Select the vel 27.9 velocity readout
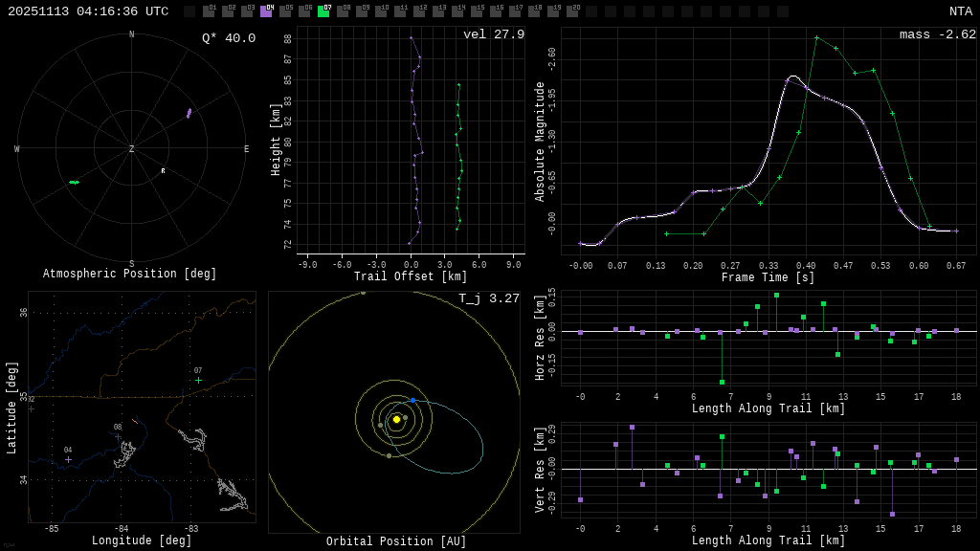Viewport: 980px width, 551px height. [x=494, y=34]
